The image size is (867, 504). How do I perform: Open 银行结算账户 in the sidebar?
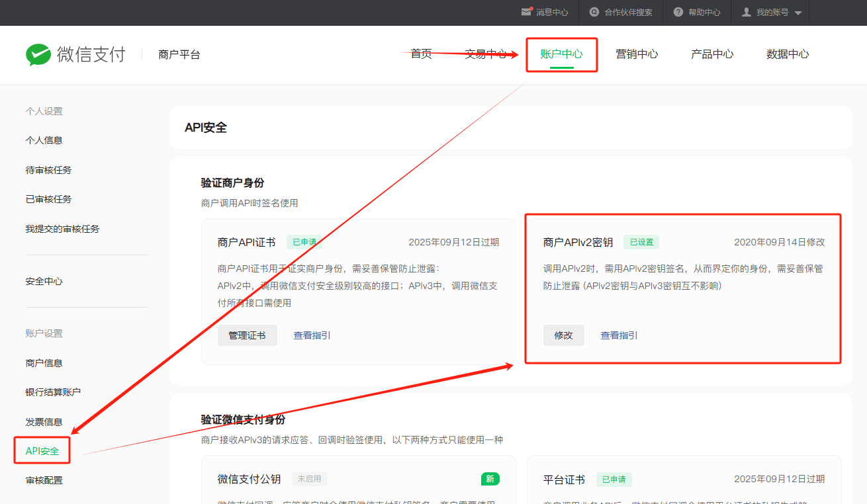pyautogui.click(x=53, y=392)
